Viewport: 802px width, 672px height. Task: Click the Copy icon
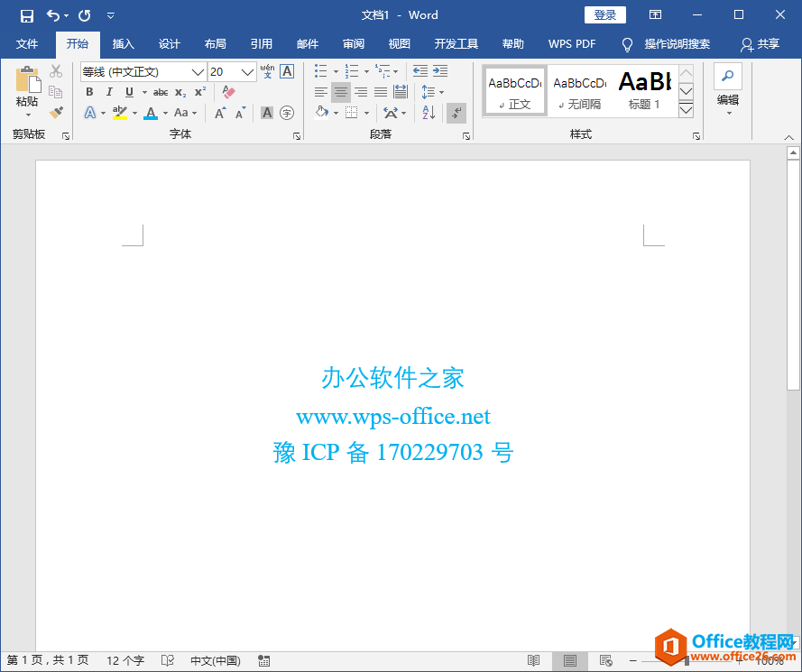56,91
